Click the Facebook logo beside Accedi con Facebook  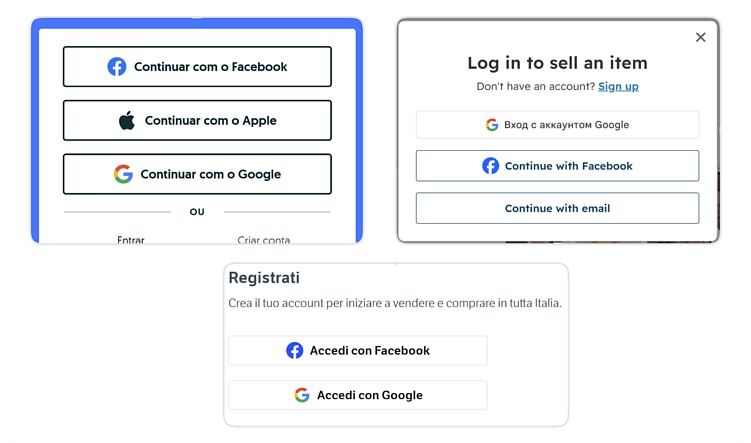(x=295, y=351)
